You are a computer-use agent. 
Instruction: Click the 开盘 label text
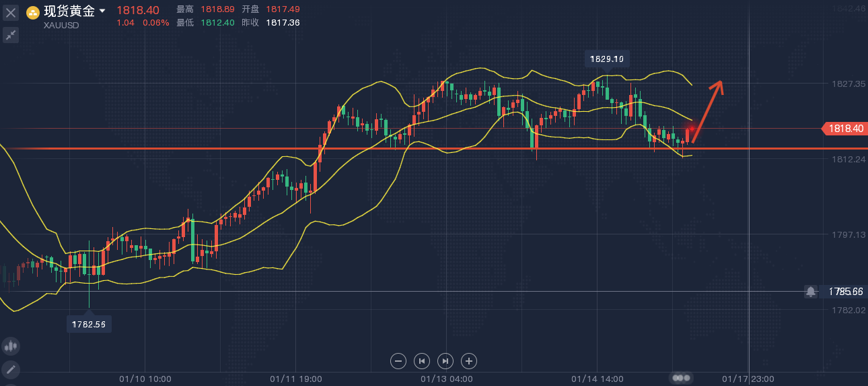click(250, 9)
